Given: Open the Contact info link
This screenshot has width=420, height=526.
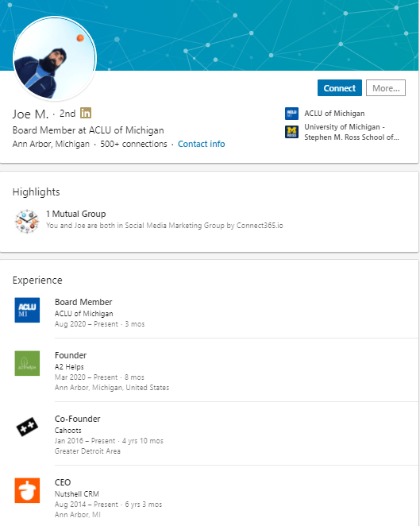Looking at the screenshot, I should [x=201, y=144].
